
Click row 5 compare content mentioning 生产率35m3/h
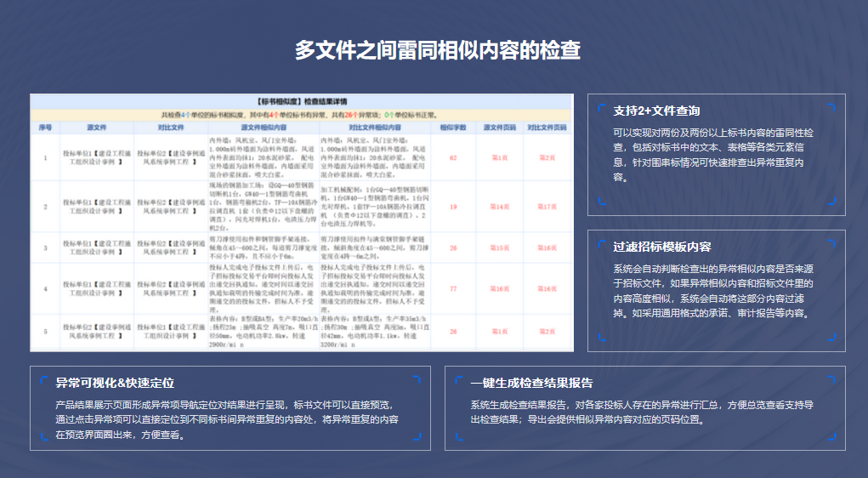[375, 331]
